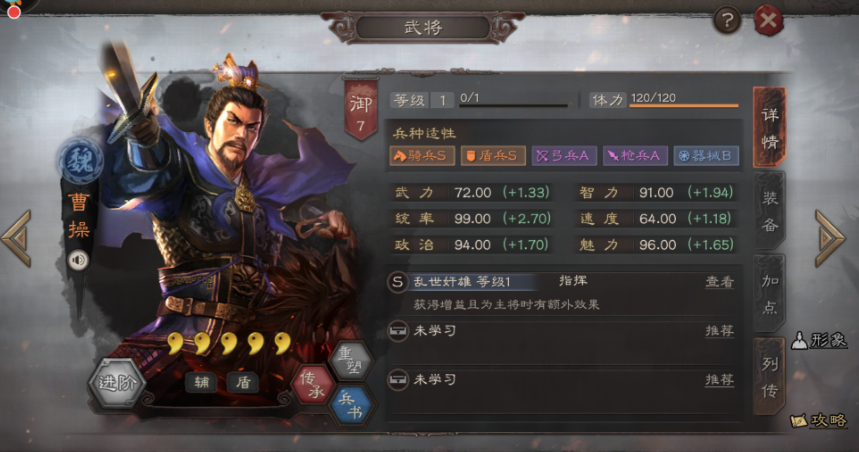The width and height of the screenshot is (859, 452).
Task: Open the red 传承 hexagon icon
Action: 313,384
